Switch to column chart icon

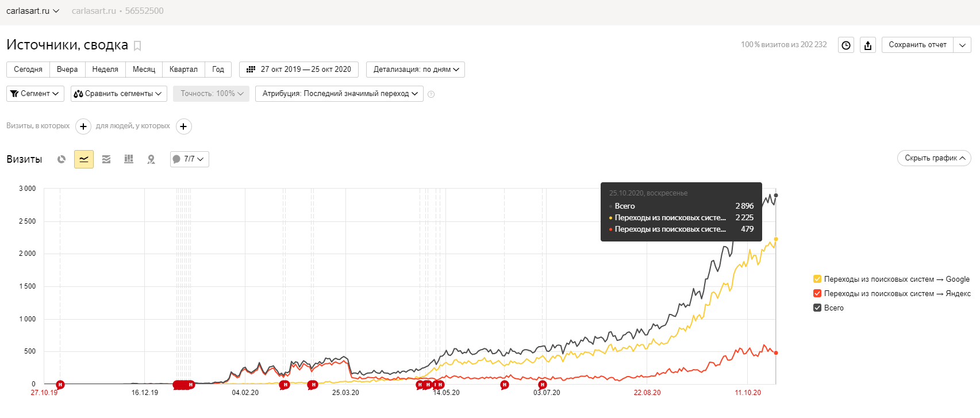click(x=129, y=159)
